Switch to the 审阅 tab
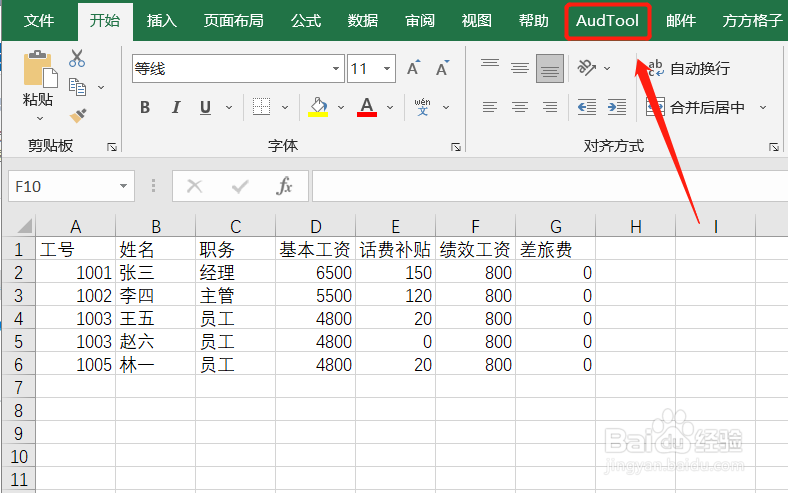The height and width of the screenshot is (493, 788). (x=420, y=21)
